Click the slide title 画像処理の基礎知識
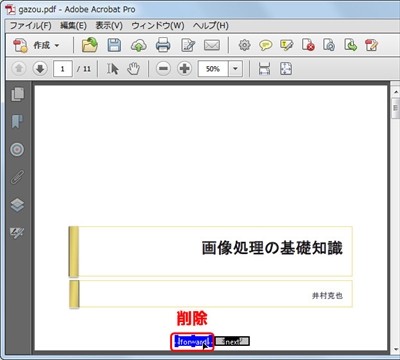The height and width of the screenshot is (360, 400). click(272, 248)
